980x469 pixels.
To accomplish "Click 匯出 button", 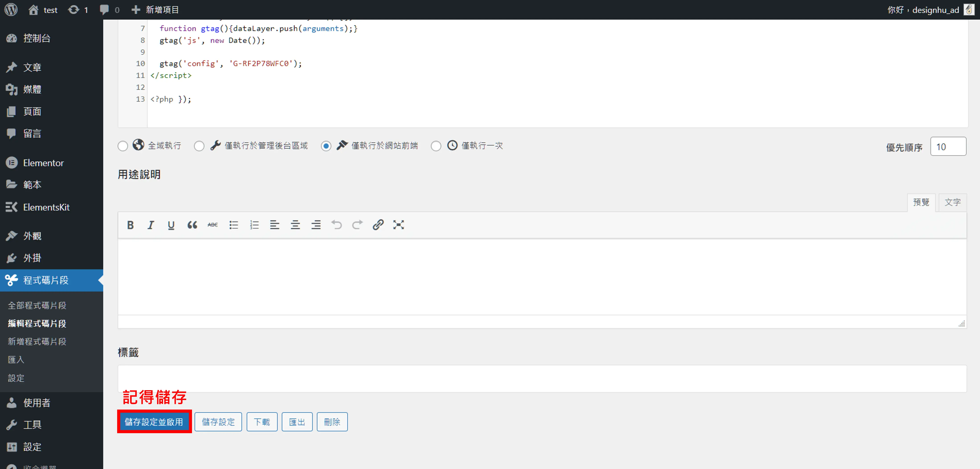I will pos(297,422).
